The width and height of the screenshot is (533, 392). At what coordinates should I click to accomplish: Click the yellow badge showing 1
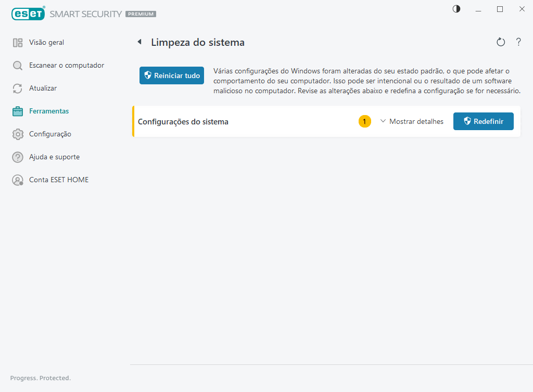click(365, 121)
